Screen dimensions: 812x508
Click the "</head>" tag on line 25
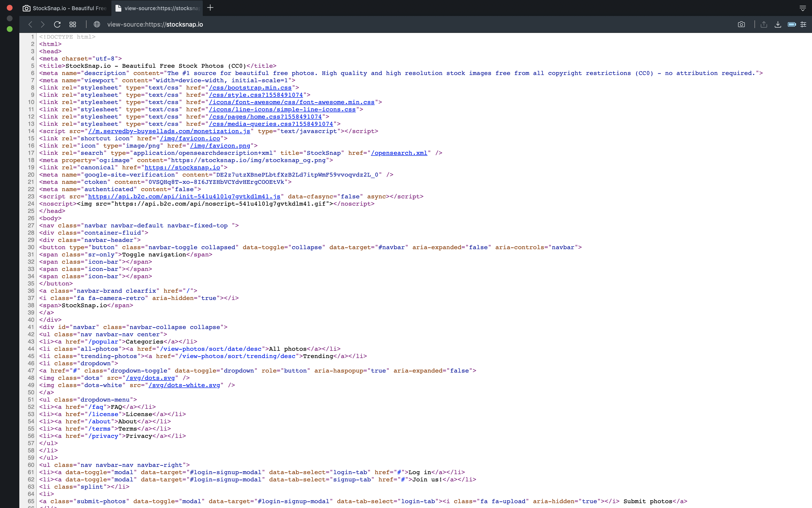[52, 211]
